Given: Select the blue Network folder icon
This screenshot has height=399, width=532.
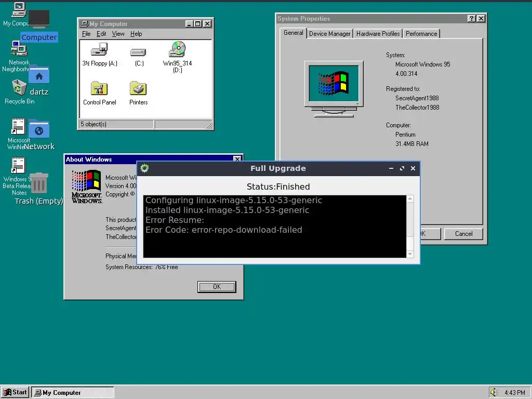Looking at the screenshot, I should coord(38,130).
